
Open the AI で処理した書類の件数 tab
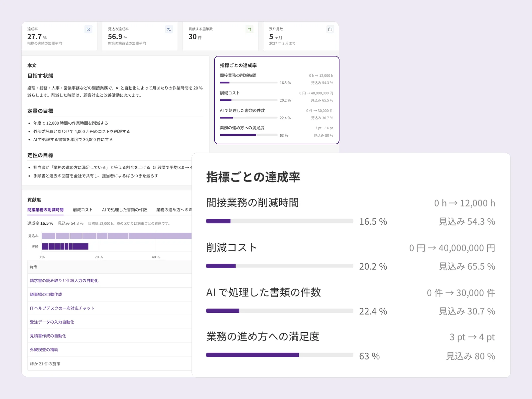pyautogui.click(x=124, y=210)
